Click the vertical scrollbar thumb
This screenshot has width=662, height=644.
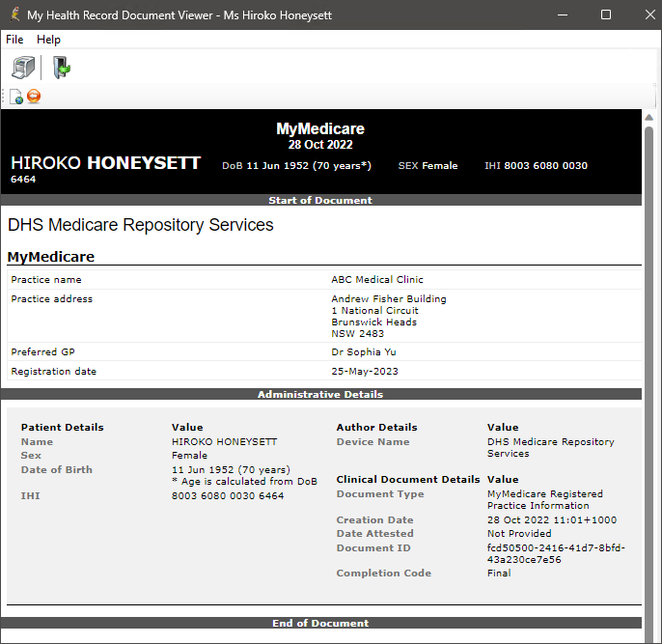click(649, 384)
